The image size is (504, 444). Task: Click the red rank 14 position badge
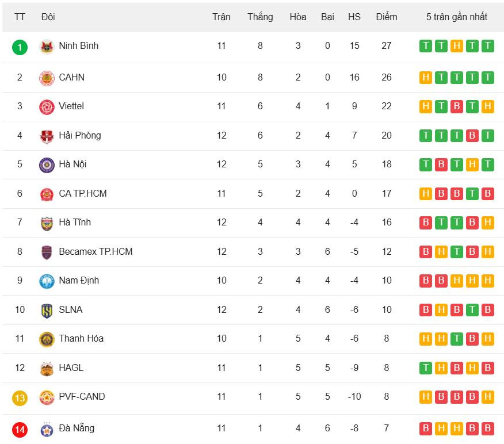(x=20, y=429)
